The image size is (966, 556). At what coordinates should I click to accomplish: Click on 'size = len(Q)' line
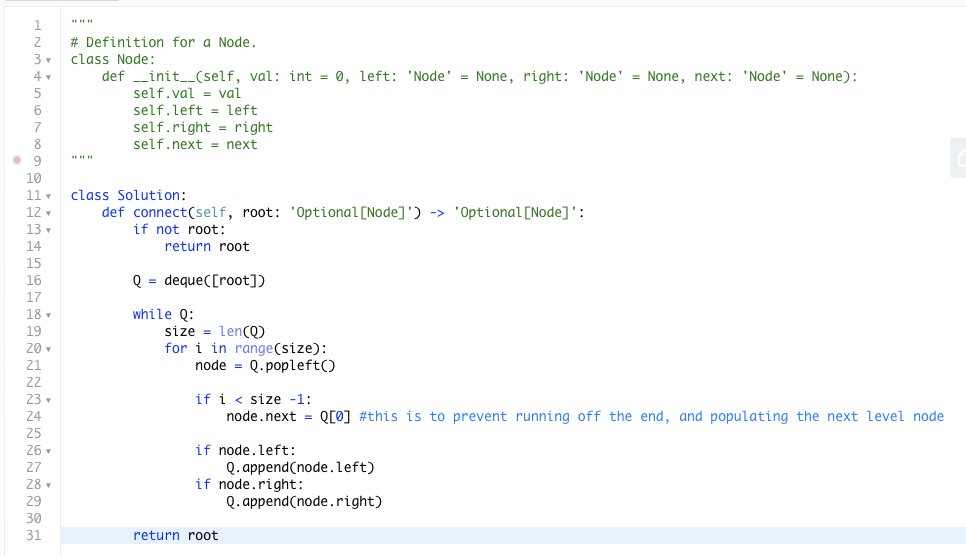click(214, 332)
